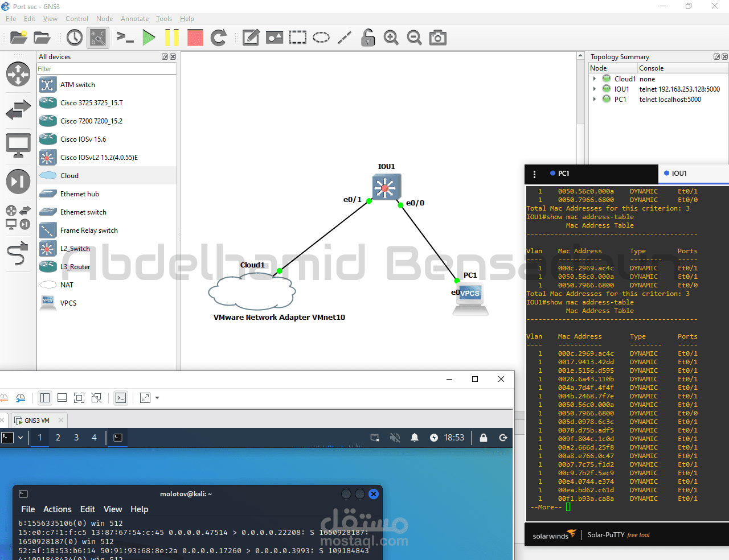Image resolution: width=729 pixels, height=560 pixels.
Task: Click the Add a link cable icon
Action: pyautogui.click(x=18, y=253)
